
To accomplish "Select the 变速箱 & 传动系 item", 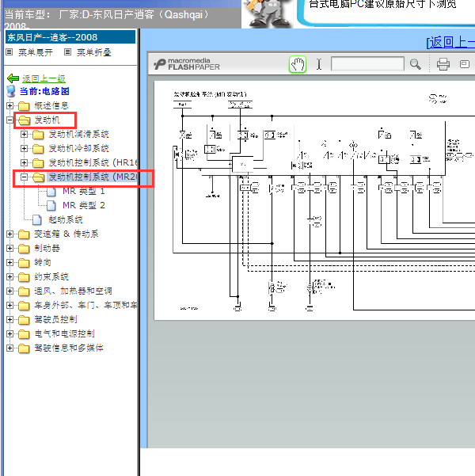I will point(66,234).
